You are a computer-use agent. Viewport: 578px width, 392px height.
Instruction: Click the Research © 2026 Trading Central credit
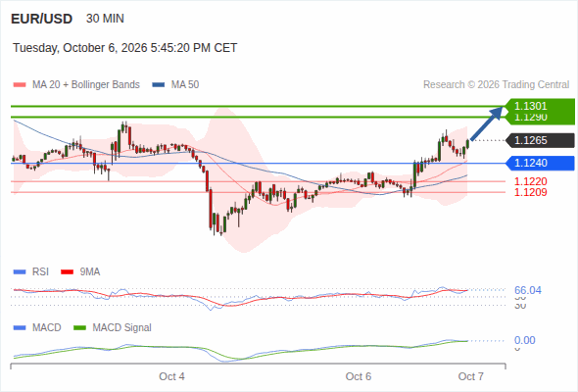tap(496, 85)
